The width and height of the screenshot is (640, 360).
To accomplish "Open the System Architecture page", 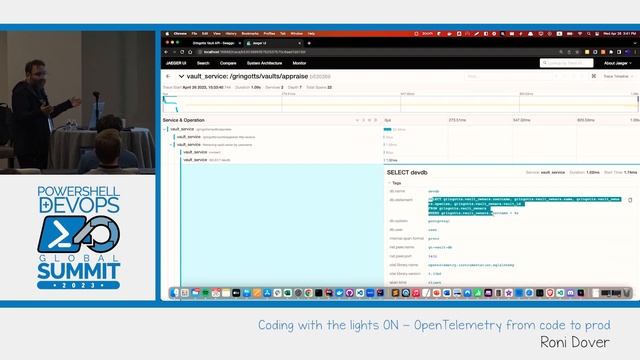I will click(264, 63).
